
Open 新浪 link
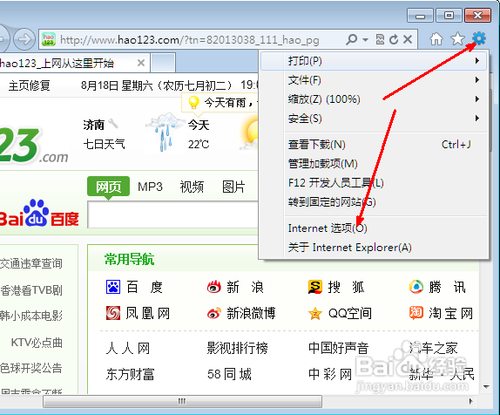coord(245,287)
